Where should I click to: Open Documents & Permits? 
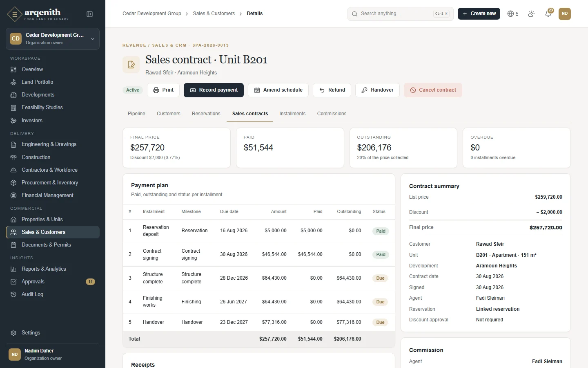(53, 245)
